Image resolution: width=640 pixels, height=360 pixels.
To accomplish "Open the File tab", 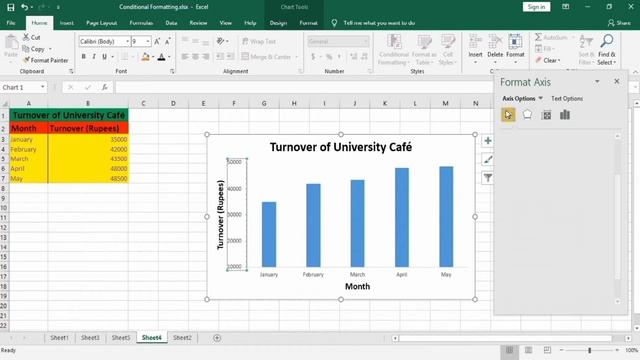I will tap(11, 23).
